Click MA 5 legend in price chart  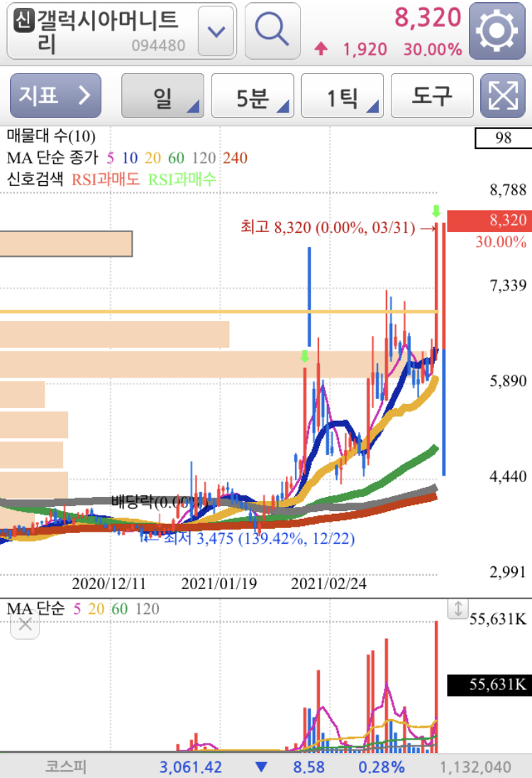(x=110, y=158)
